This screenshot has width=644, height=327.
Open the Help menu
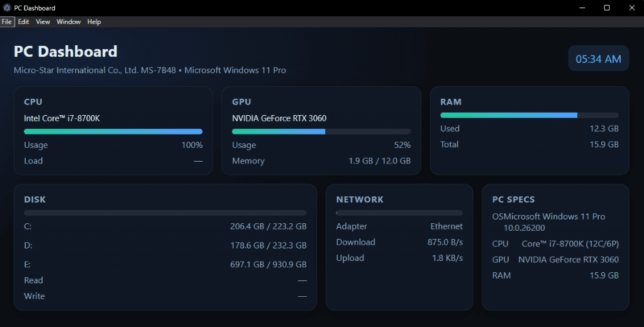[94, 21]
